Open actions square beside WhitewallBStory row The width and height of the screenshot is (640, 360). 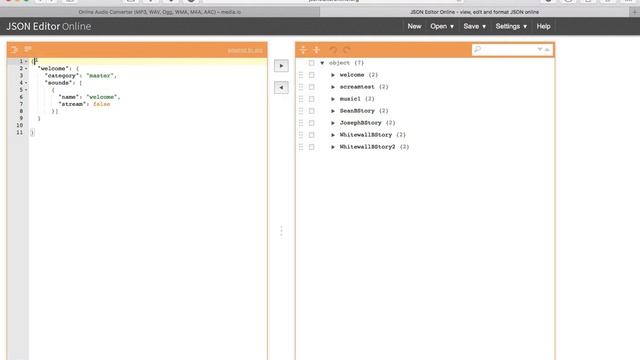pyautogui.click(x=311, y=135)
